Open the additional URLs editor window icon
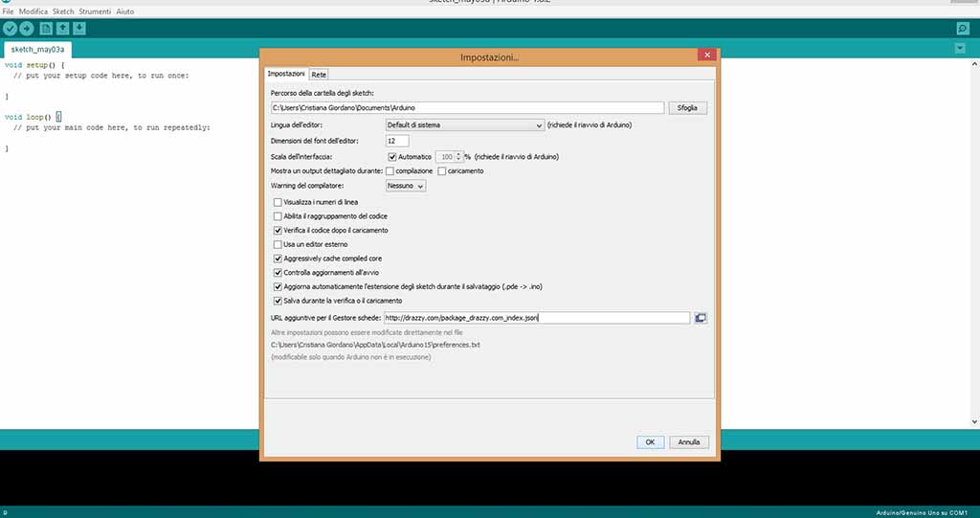The width and height of the screenshot is (980, 518). pyautogui.click(x=701, y=318)
